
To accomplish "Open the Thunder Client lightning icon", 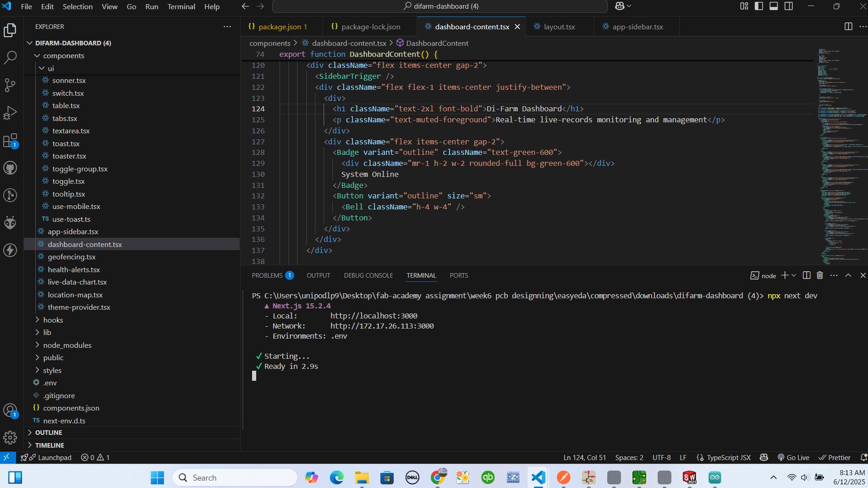I will pyautogui.click(x=10, y=250).
